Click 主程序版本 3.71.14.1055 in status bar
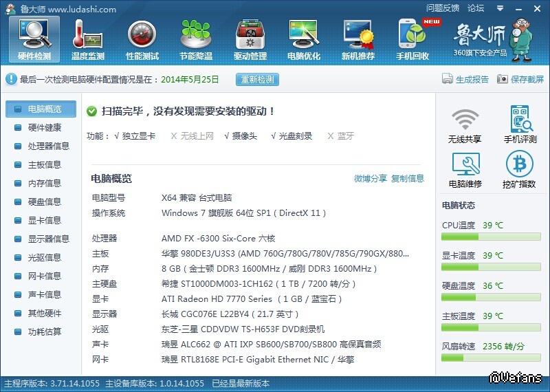Screen dimensions: 550x392 coord(52,384)
